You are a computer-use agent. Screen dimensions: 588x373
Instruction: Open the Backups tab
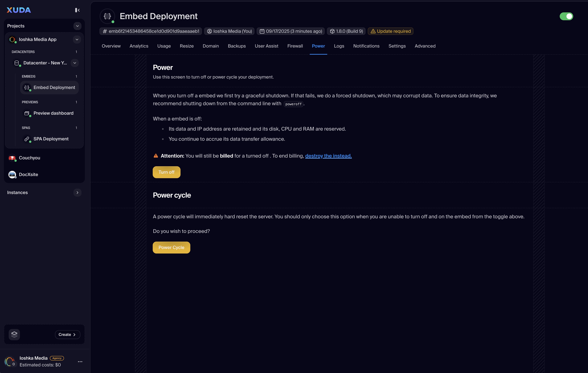(x=237, y=46)
